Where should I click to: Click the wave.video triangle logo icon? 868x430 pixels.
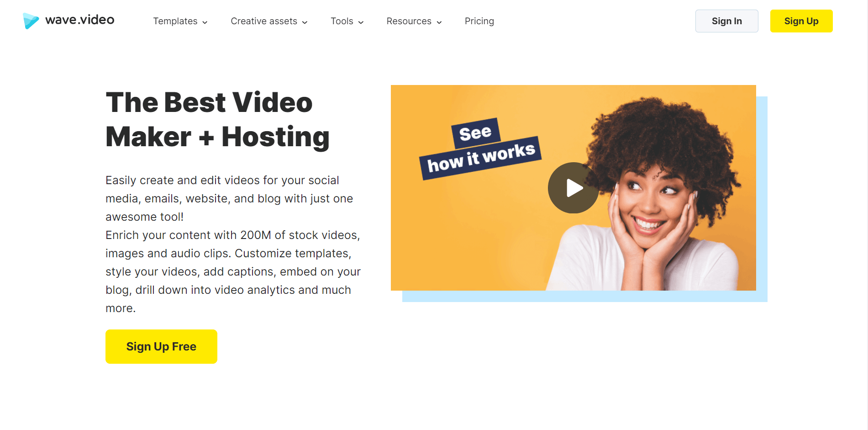point(31,21)
